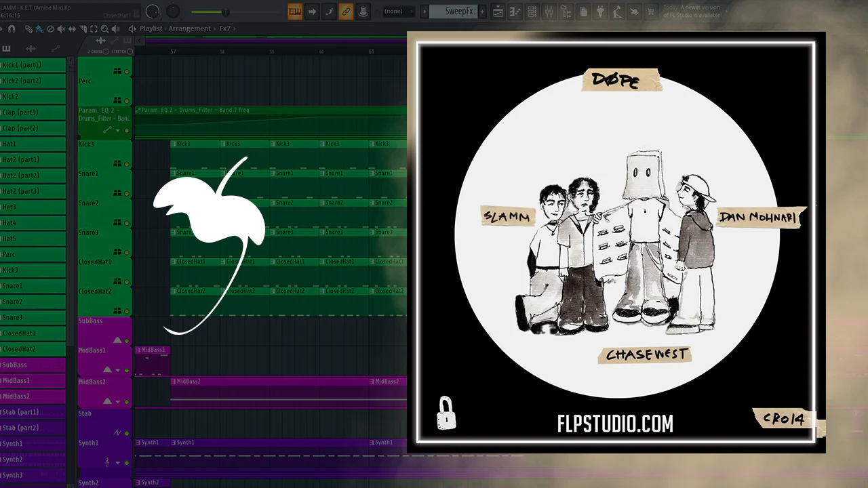Open the Playlist view icon
This screenshot has width=868, height=488.
coord(498,11)
